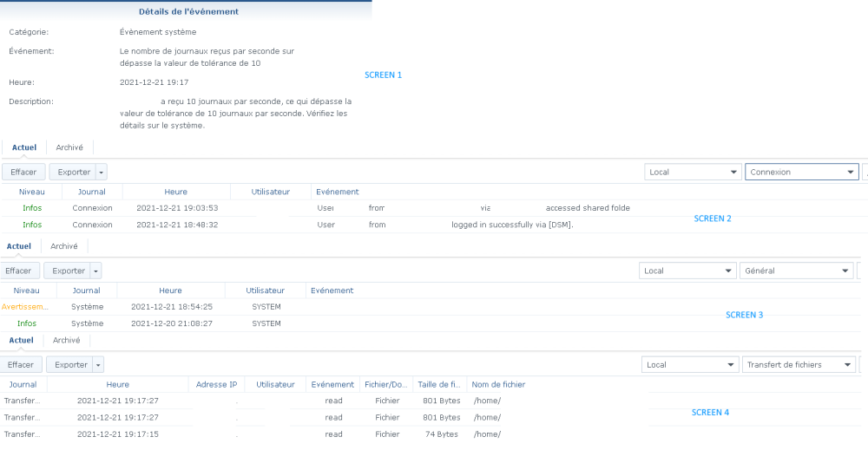Viewport: 868px width, 450px height.
Task: Click Effacer button in Général log panel
Action: tap(19, 271)
